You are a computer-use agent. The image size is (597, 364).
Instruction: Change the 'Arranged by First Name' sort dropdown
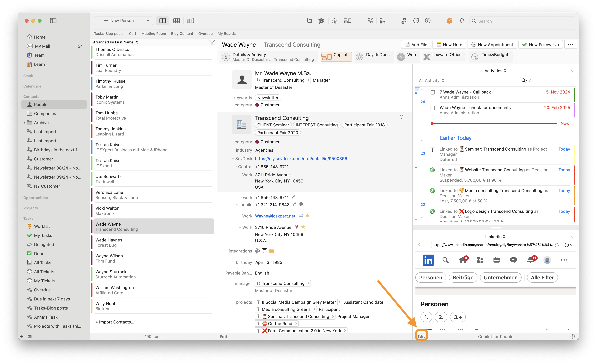[116, 42]
